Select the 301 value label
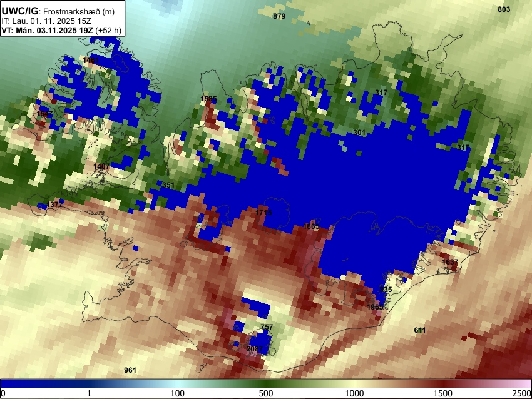This screenshot has height=399, width=532. tap(359, 133)
